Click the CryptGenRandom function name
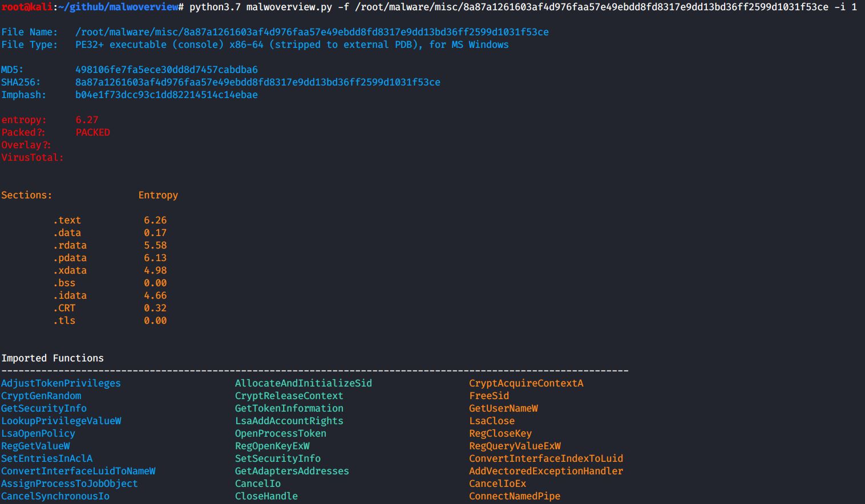865x504 pixels. (x=41, y=396)
